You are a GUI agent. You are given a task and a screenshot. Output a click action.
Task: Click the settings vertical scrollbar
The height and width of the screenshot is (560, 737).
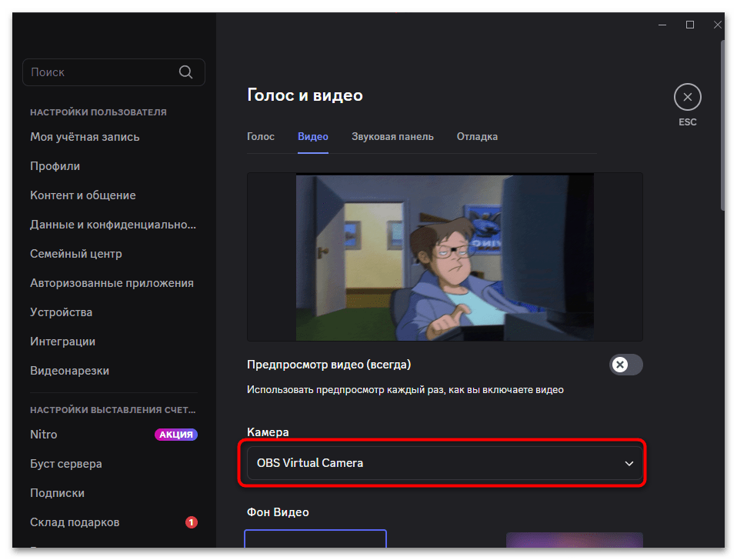coord(723,126)
